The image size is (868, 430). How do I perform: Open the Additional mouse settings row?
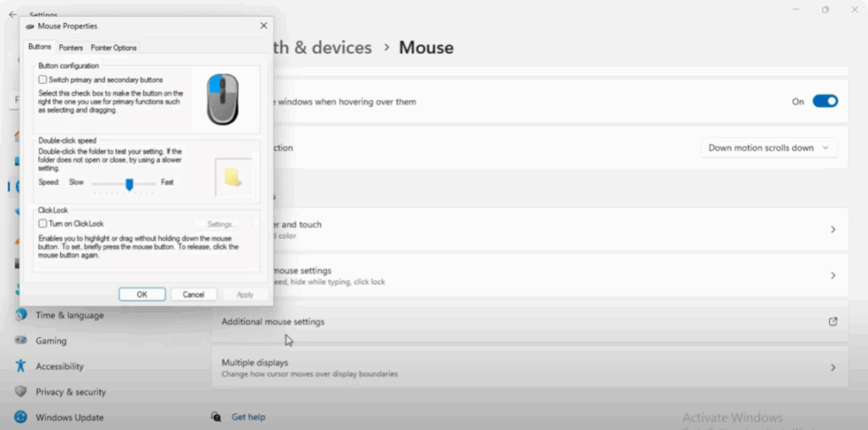point(530,321)
